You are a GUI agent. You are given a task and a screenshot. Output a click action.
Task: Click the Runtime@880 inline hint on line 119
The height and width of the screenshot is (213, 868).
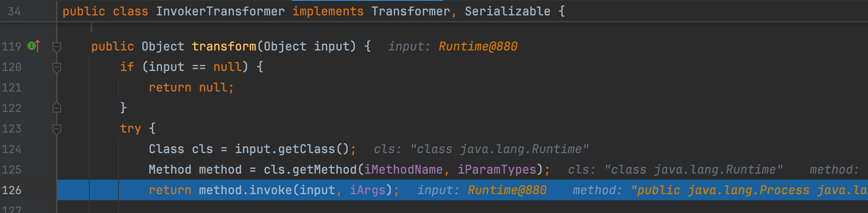pyautogui.click(x=478, y=46)
